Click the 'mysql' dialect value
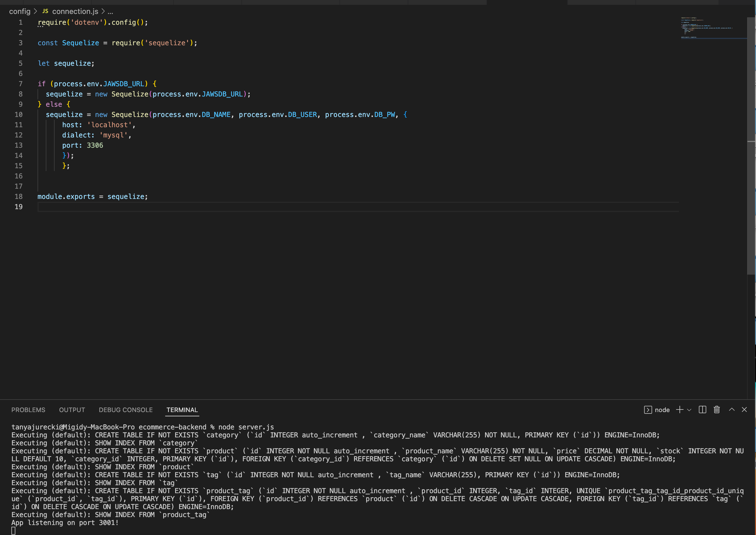 click(114, 135)
